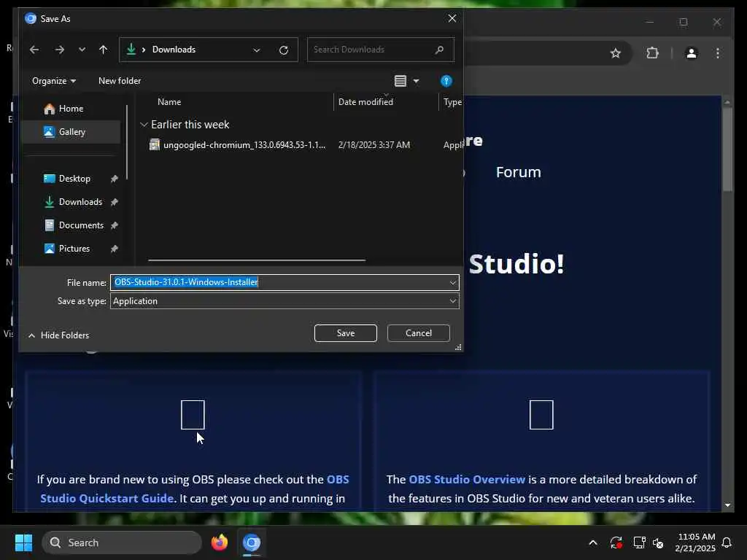Select Home in the navigation pane
Screen dimensions: 747x560
point(71,109)
